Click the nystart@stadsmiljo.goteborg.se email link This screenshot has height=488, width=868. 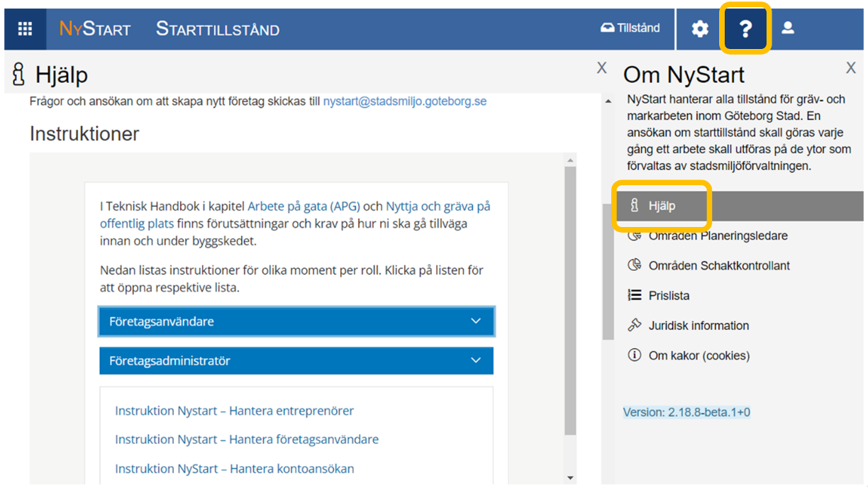click(x=405, y=101)
